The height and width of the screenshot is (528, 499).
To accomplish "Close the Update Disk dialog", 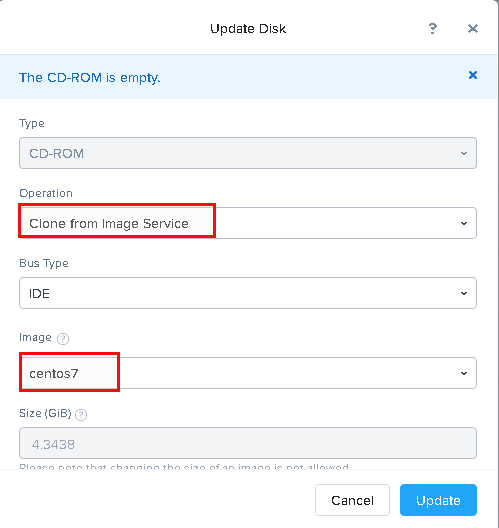I will tap(473, 29).
